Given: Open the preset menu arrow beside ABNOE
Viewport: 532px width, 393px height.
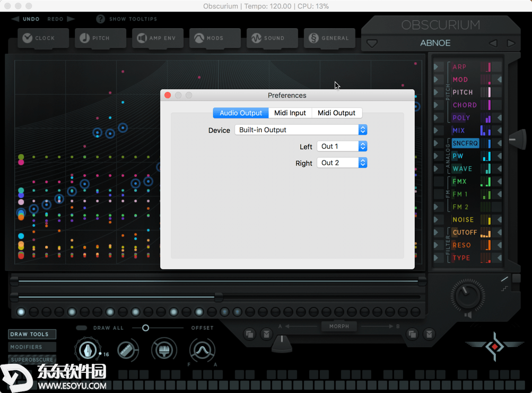Looking at the screenshot, I should click(x=372, y=44).
